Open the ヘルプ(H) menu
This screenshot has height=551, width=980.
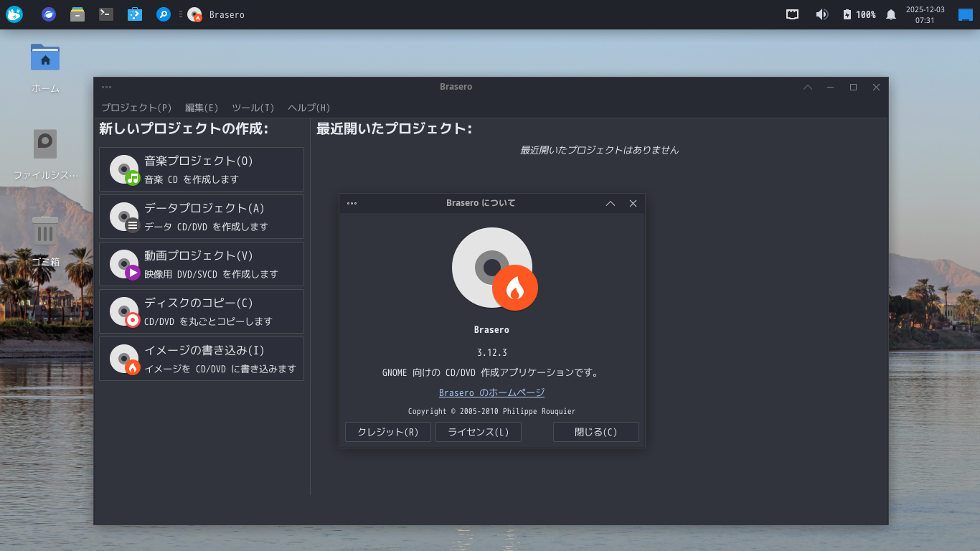[x=309, y=108]
